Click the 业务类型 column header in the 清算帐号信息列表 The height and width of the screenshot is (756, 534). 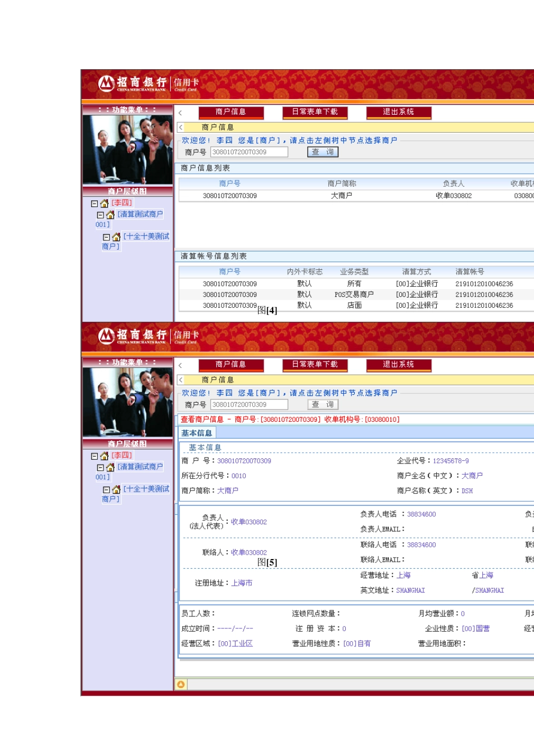354,272
